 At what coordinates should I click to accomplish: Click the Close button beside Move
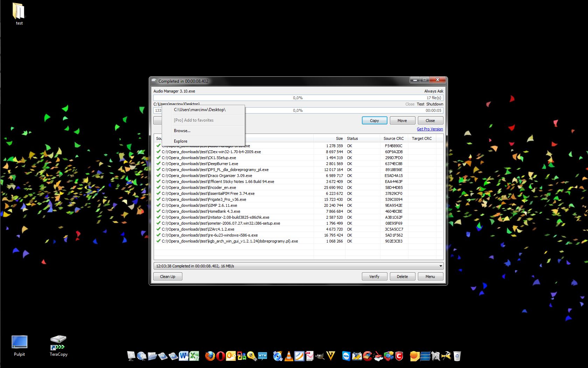(x=430, y=121)
